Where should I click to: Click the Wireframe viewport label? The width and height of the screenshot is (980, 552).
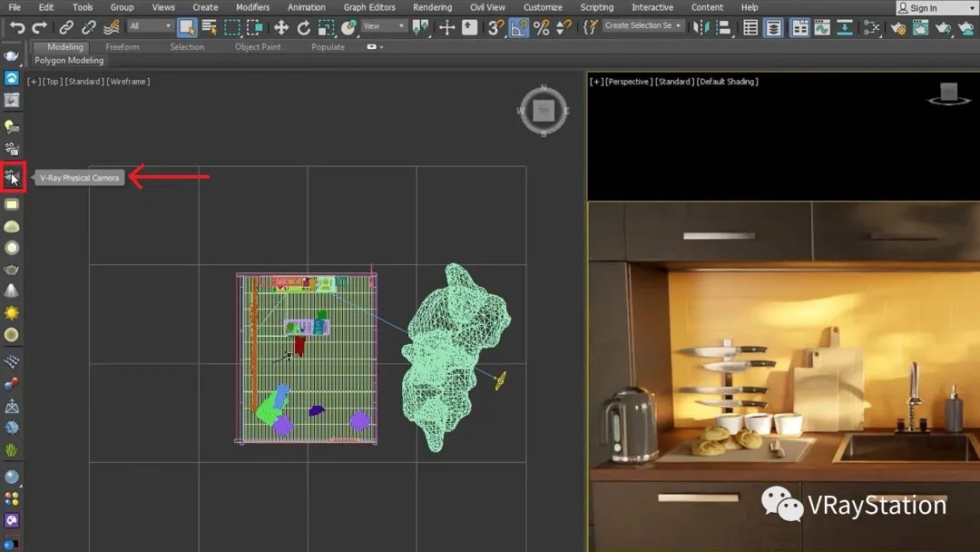point(128,82)
